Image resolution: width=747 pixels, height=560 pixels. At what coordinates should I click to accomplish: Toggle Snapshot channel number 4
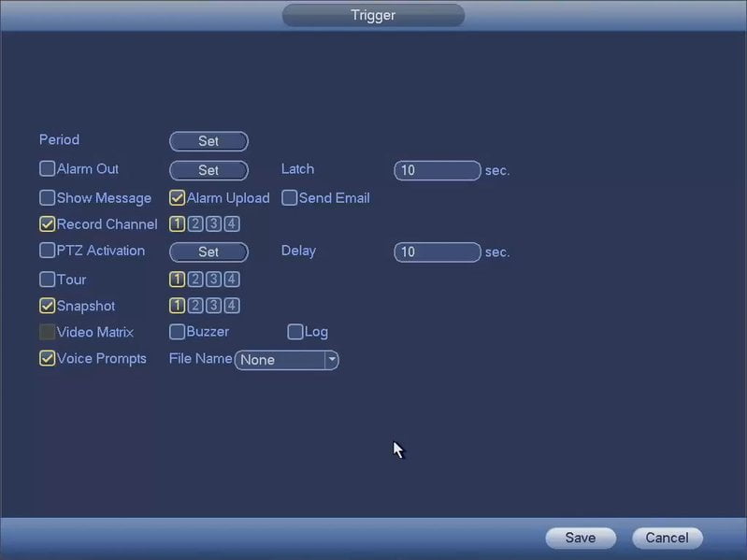(x=232, y=306)
